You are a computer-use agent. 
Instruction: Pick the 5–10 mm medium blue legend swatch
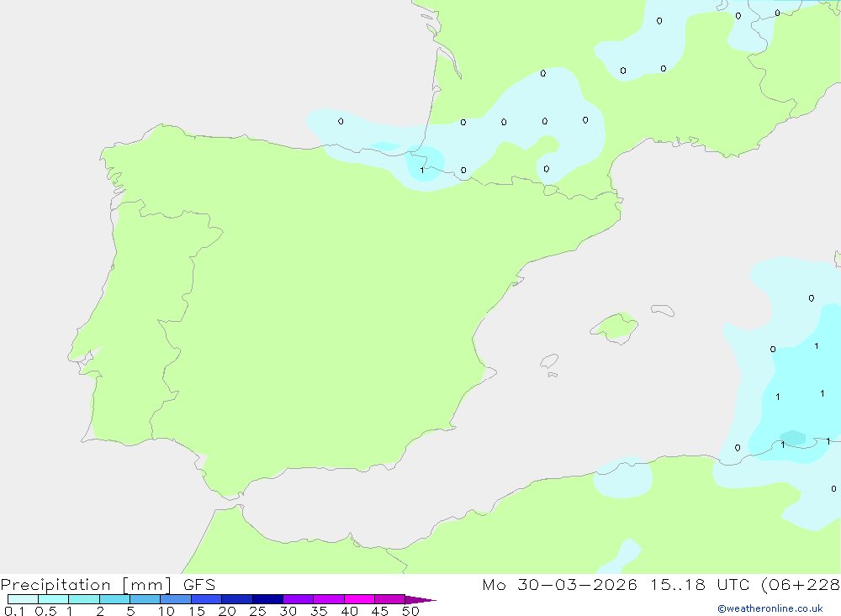[x=145, y=599]
